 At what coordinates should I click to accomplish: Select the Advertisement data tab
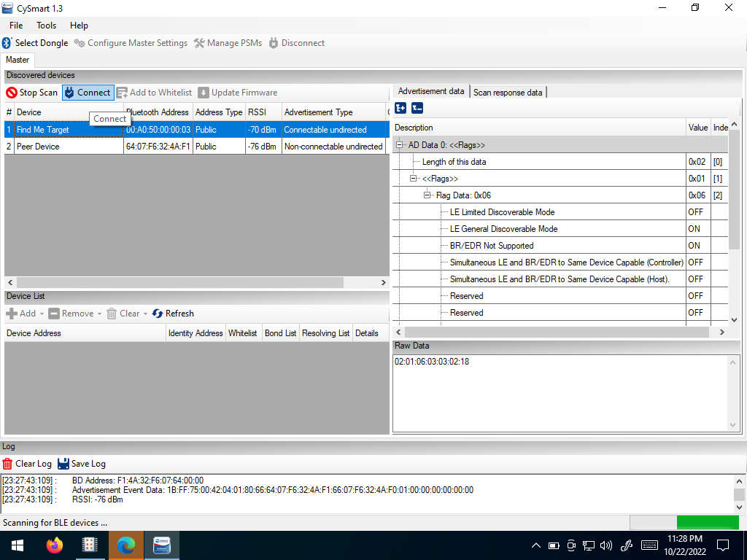[431, 91]
